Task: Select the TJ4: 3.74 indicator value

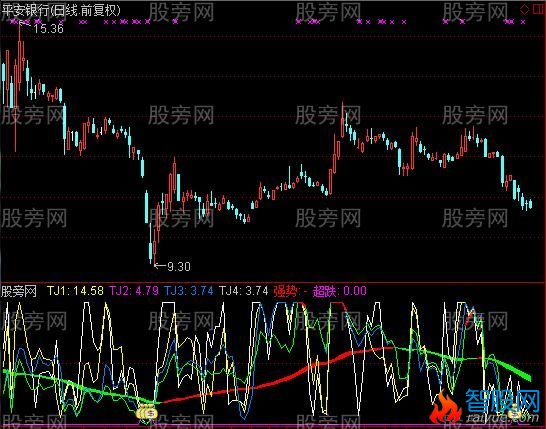Action: 243,291
